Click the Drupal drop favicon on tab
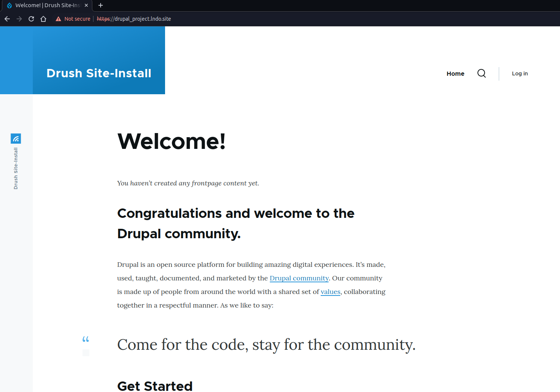The width and height of the screenshot is (560, 392). click(9, 5)
